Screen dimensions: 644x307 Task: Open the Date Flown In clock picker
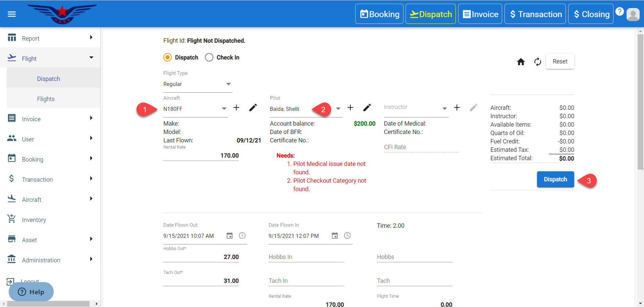point(347,236)
